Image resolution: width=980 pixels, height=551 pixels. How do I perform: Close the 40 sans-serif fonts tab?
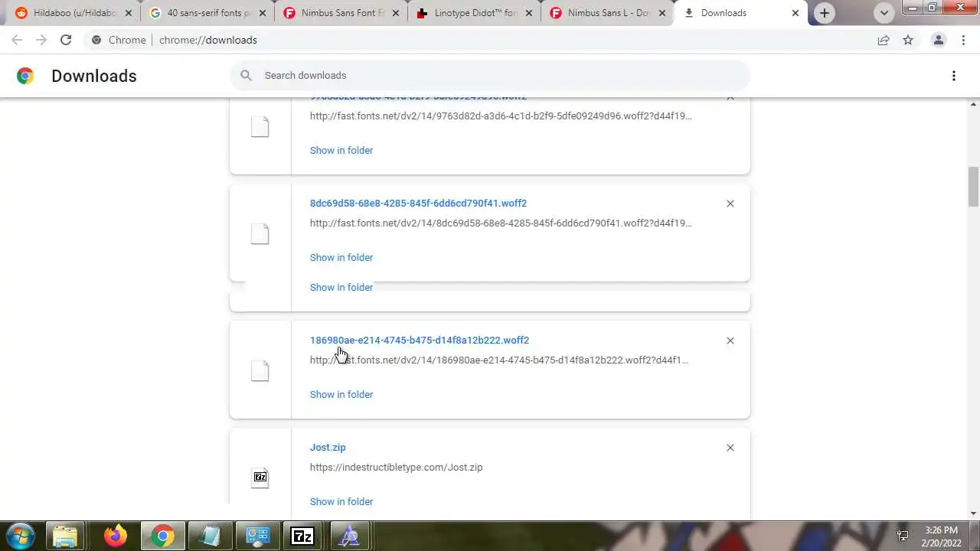263,13
